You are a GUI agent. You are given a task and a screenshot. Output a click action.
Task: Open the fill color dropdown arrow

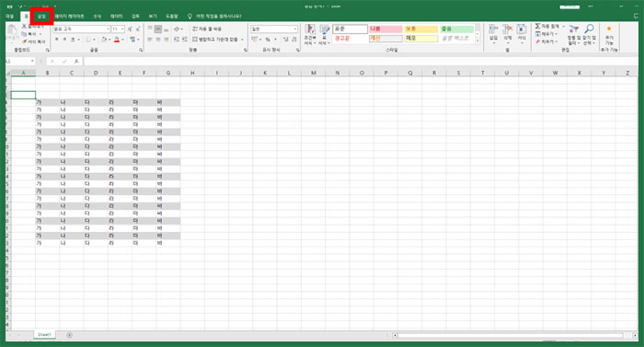click(109, 40)
